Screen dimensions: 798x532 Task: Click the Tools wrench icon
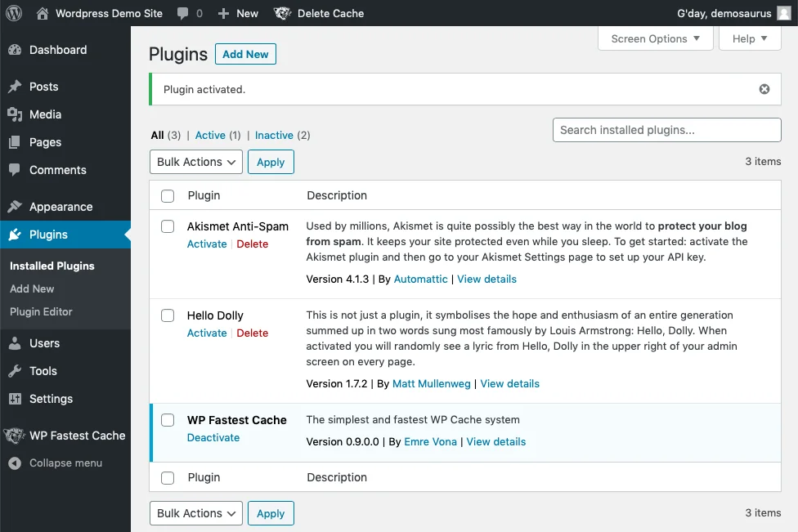tap(15, 371)
